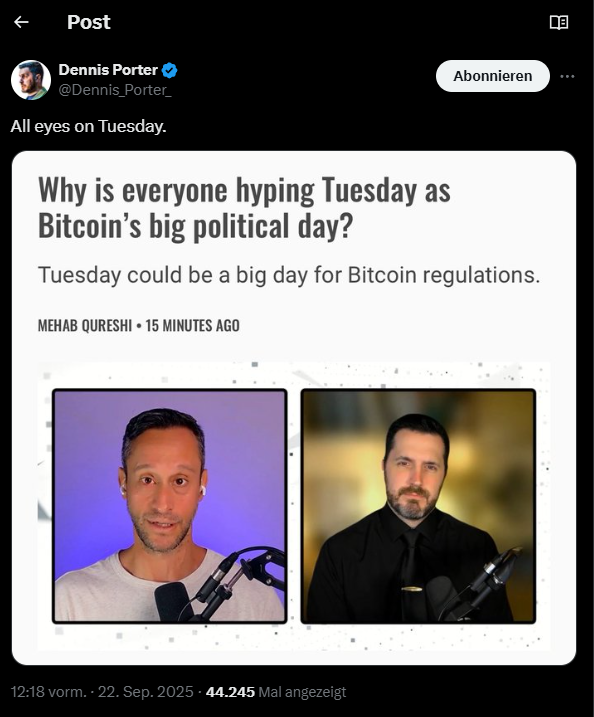Viewport: 594px width, 717px height.
Task: Click the @Dennis_Porter_ handle
Action: (115, 90)
